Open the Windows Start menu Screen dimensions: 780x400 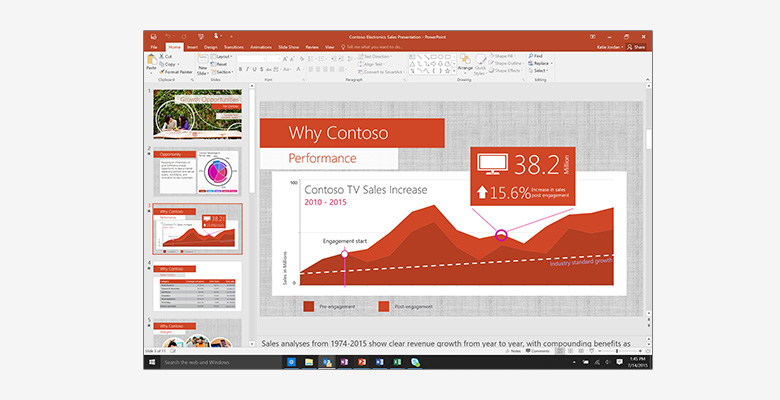tap(152, 362)
